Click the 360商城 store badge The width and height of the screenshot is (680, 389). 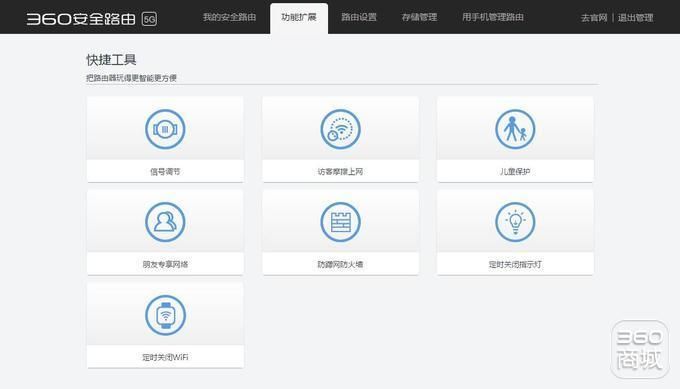click(640, 350)
